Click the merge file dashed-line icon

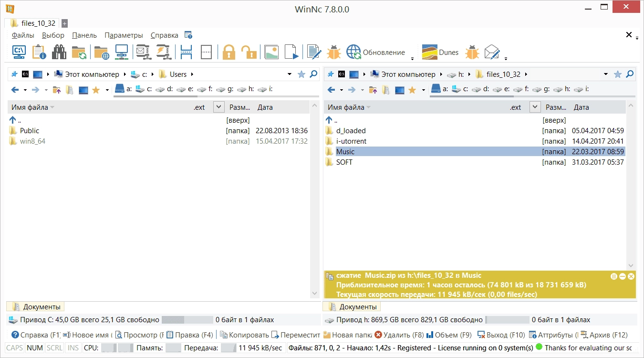pyautogui.click(x=206, y=52)
